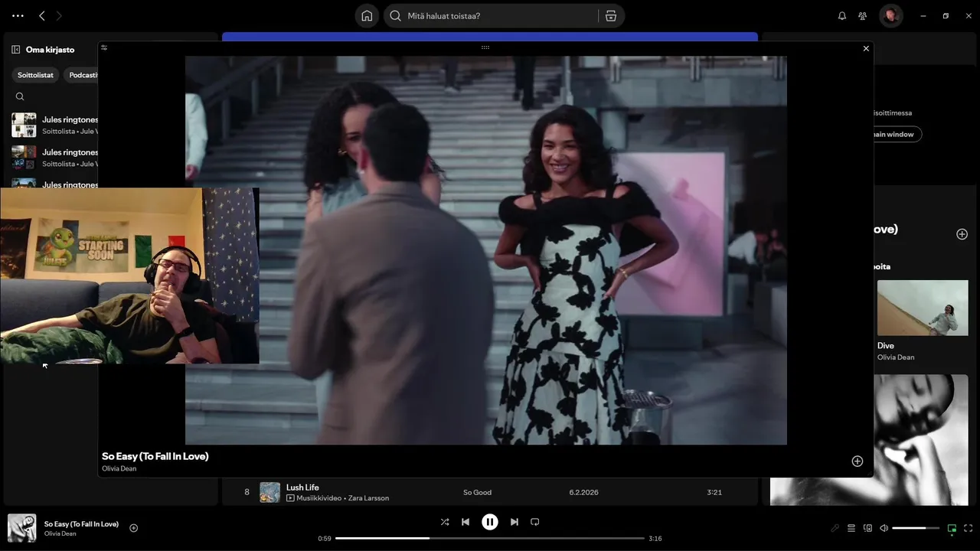Close the video popup player
The width and height of the screenshot is (980, 551).
pos(866,48)
